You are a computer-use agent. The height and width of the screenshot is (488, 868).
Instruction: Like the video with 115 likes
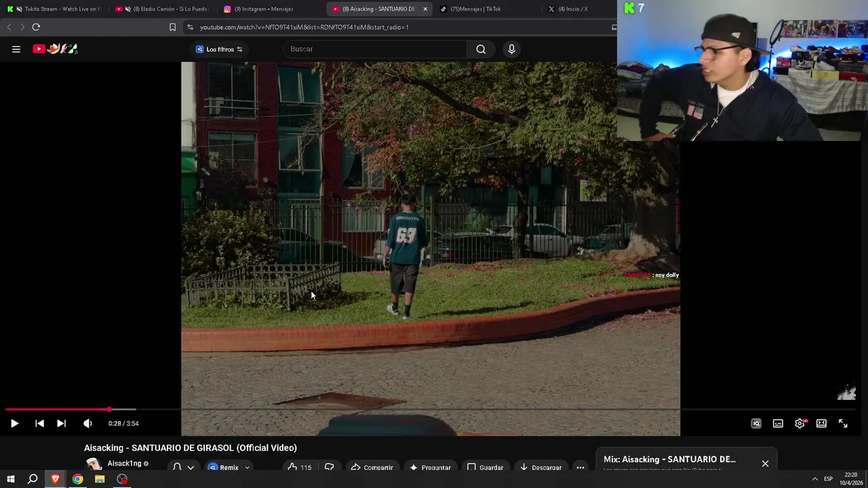299,467
